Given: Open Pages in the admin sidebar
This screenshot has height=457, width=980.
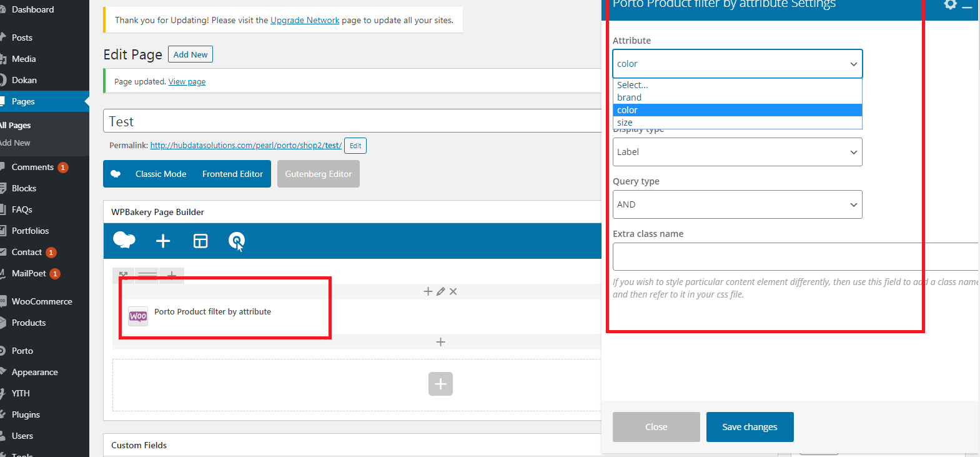Looking at the screenshot, I should pos(44,101).
